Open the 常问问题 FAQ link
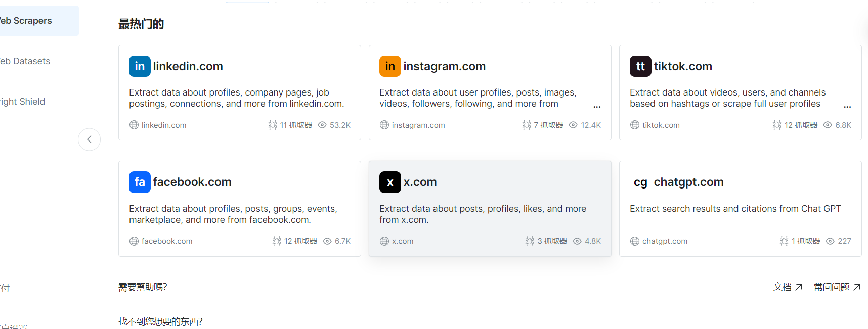Viewport: 868px width, 329px height. click(x=837, y=287)
